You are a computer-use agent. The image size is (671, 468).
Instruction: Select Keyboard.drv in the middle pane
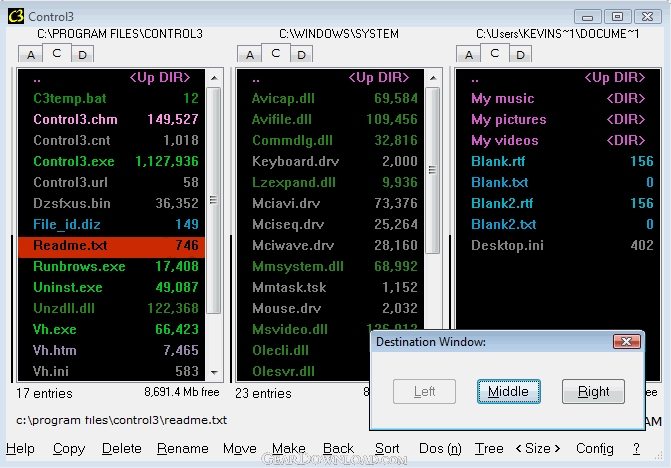pos(330,161)
